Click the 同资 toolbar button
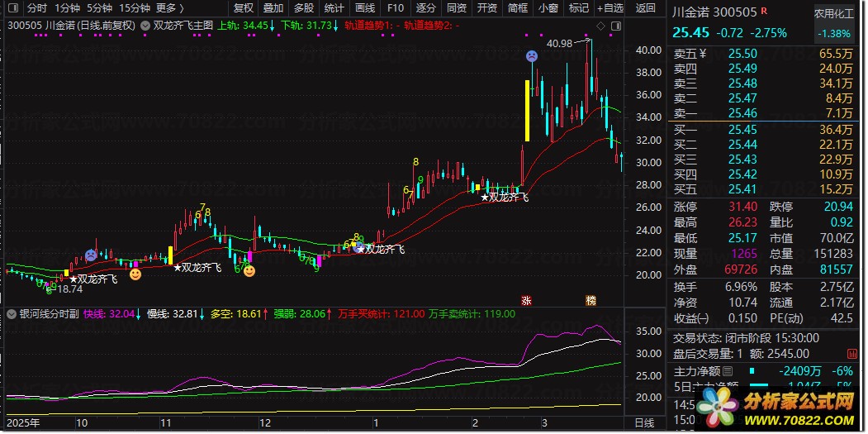The image size is (868, 434). [456, 7]
